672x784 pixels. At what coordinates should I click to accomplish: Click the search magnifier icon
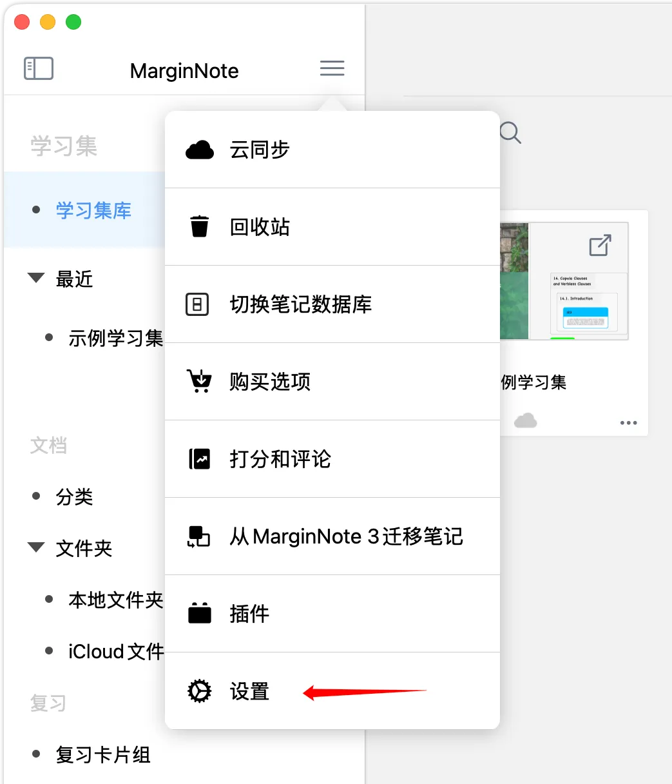pyautogui.click(x=510, y=133)
